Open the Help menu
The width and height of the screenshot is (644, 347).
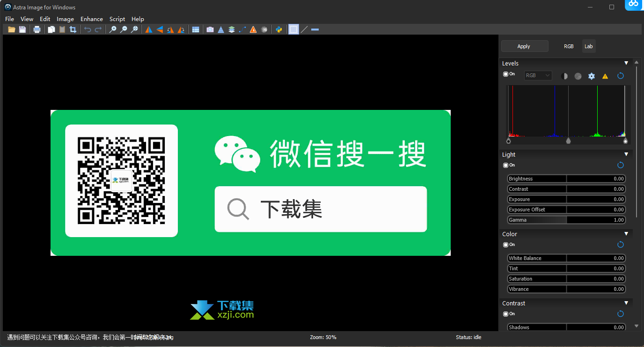click(x=138, y=19)
